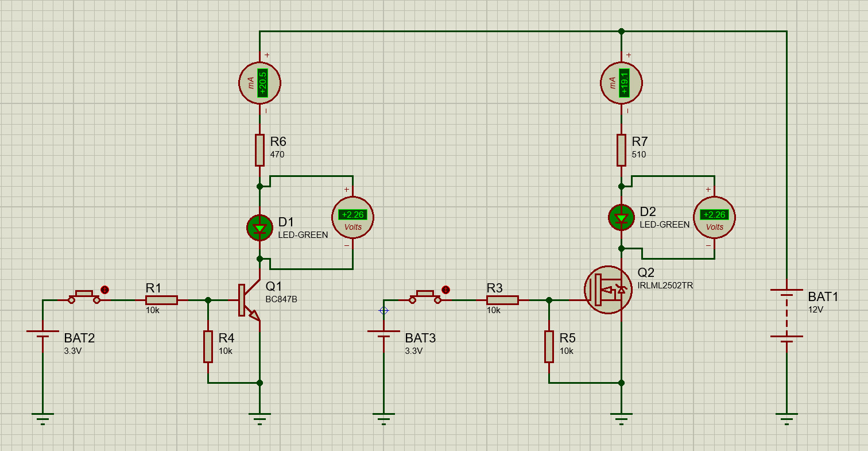The height and width of the screenshot is (451, 868).
Task: Click the junction dot on the top supply rail
Action: coord(621,31)
